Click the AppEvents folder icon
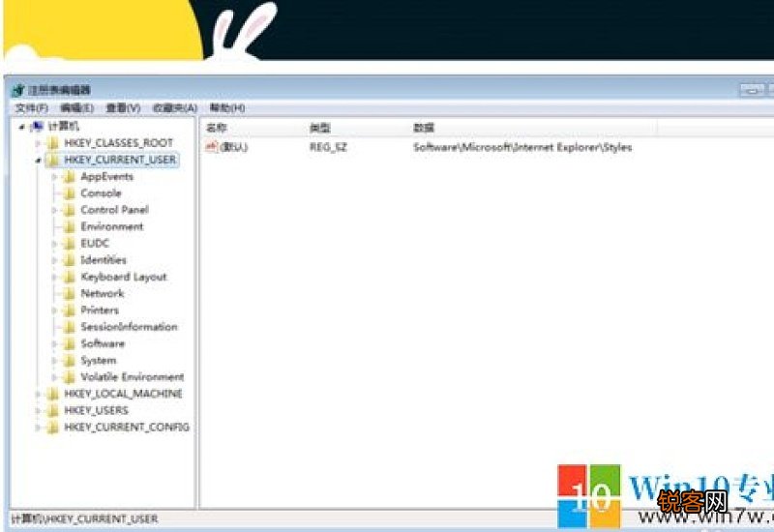 [x=70, y=177]
